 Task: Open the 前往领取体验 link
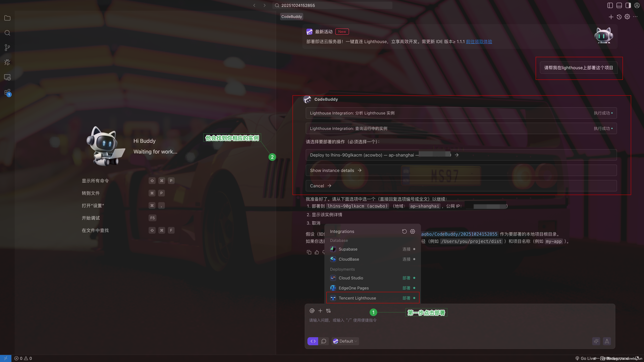tap(479, 41)
